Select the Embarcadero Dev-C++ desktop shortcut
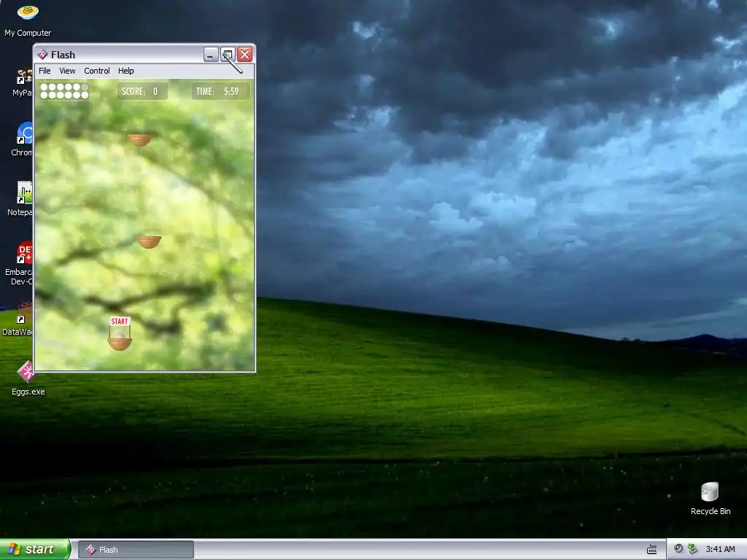 [19, 263]
